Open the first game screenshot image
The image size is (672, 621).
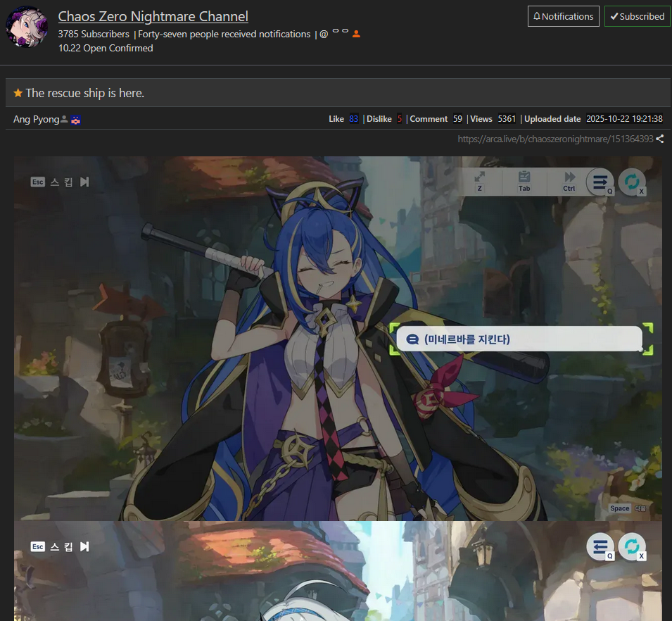(x=338, y=339)
